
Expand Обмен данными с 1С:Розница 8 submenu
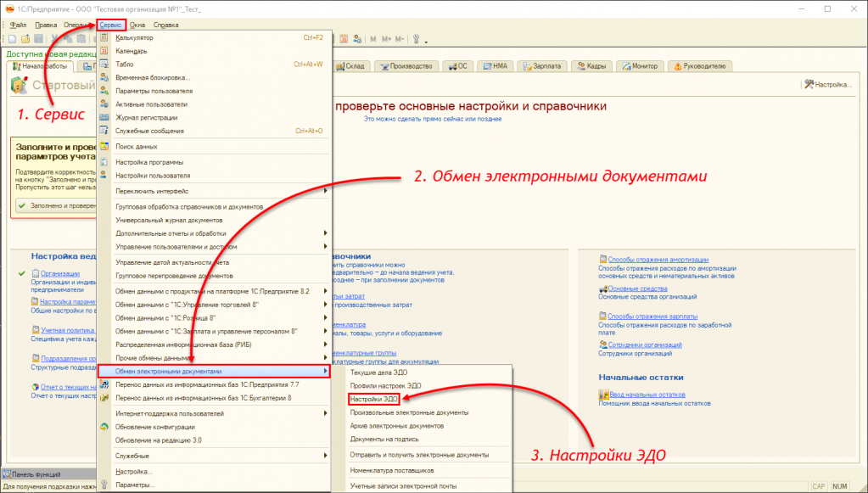[x=215, y=317]
